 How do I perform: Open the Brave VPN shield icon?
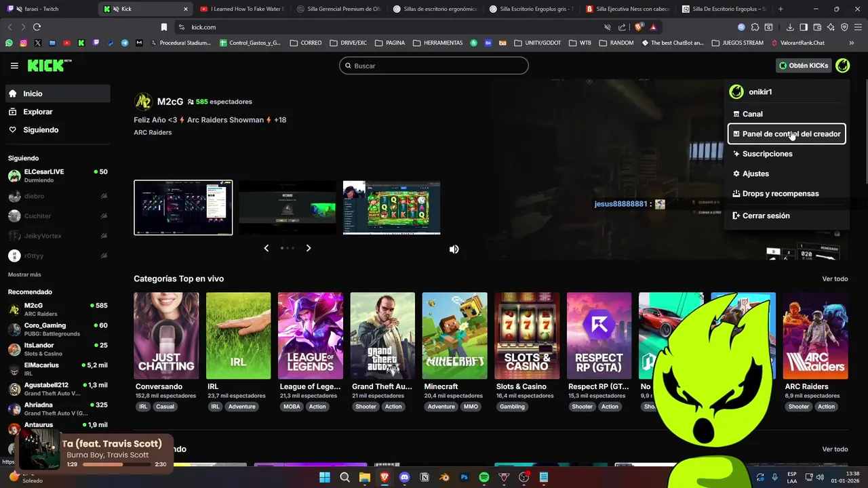pyautogui.click(x=844, y=27)
